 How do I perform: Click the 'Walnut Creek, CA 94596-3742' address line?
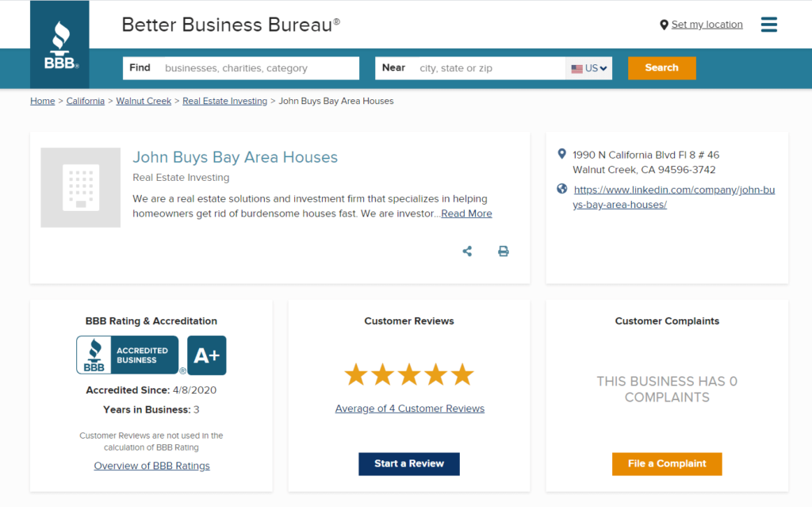pos(644,170)
